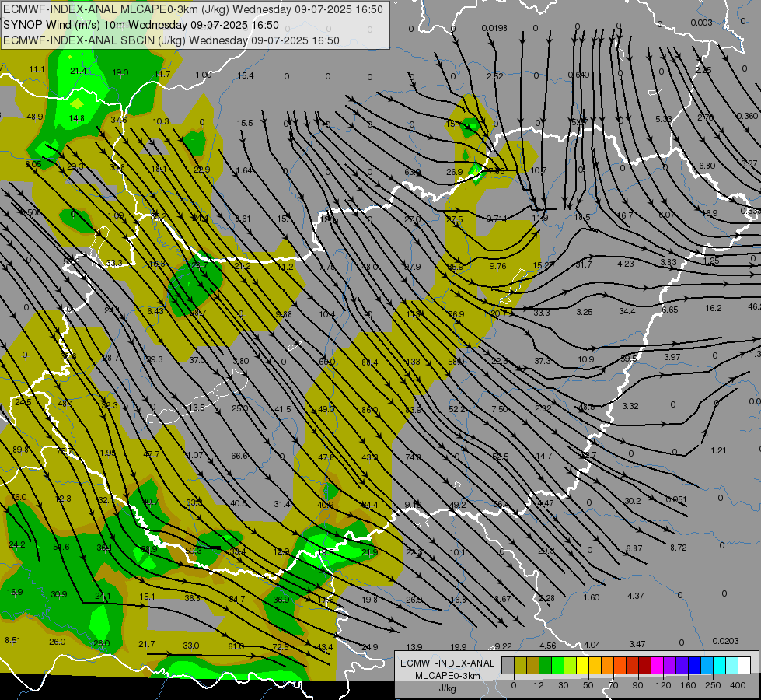Select the dark mustard legend swatch before 12

533,666
